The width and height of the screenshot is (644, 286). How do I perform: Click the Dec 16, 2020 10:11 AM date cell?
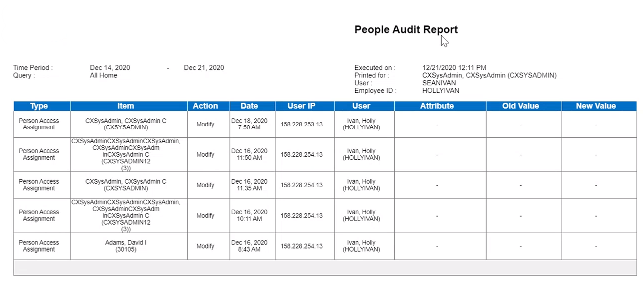tap(249, 216)
